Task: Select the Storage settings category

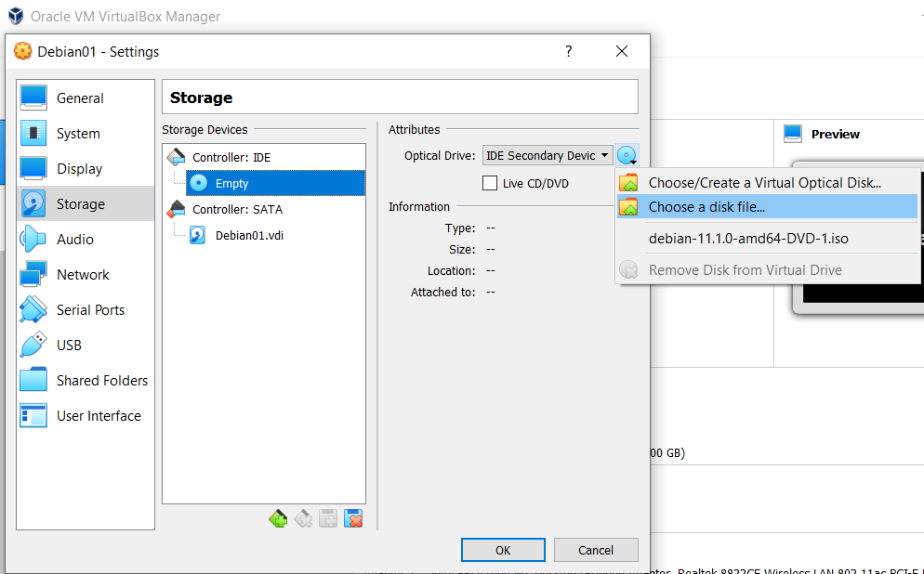Action: point(86,203)
